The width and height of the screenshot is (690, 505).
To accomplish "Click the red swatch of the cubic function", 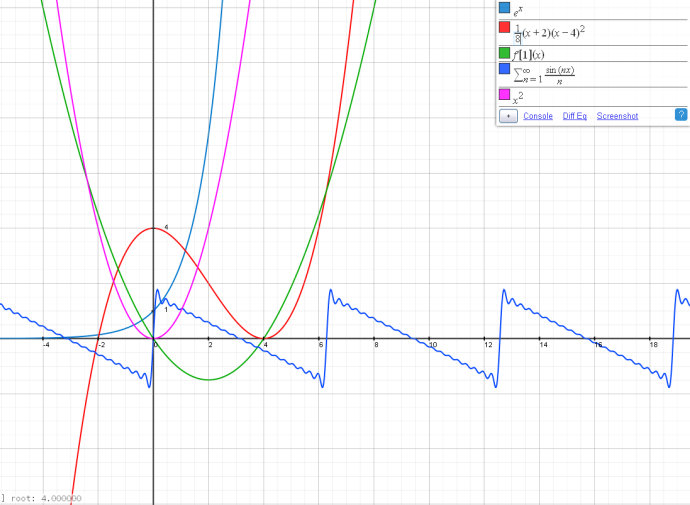I will click(x=504, y=27).
